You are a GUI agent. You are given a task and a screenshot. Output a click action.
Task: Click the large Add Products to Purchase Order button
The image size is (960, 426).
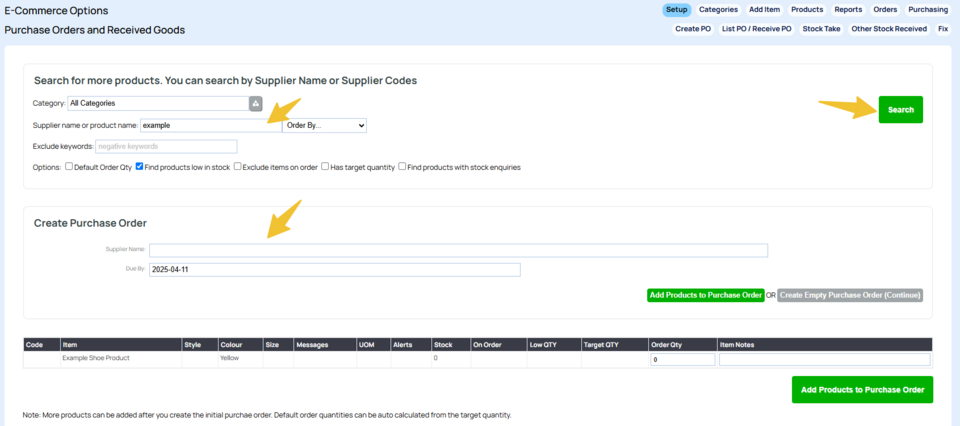[x=862, y=389]
